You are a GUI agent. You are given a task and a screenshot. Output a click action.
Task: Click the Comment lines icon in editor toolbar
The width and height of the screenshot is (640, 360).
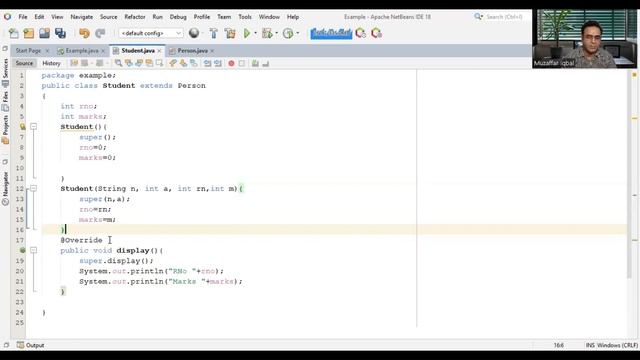(x=255, y=63)
